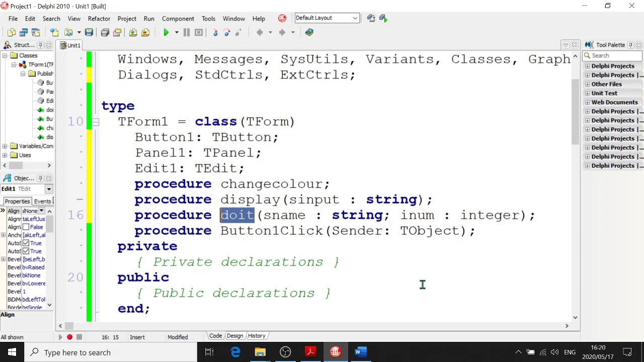Screen dimensions: 644x362
Task: Click the Add file to project icon
Action: click(x=133, y=32)
